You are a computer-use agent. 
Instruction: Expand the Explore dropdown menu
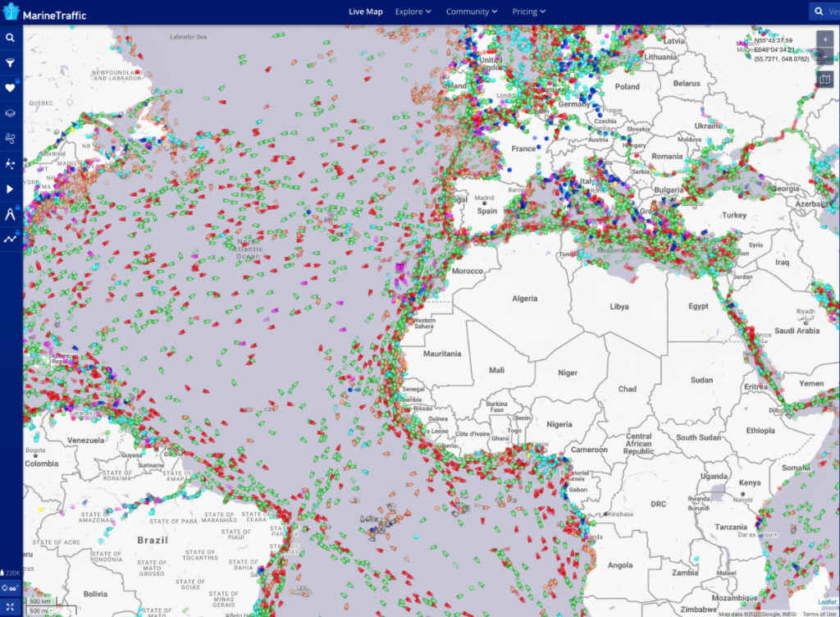tap(413, 11)
